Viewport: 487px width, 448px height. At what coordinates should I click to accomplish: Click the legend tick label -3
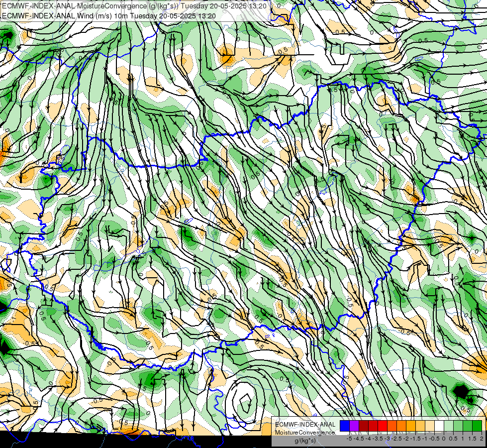pos(387,439)
